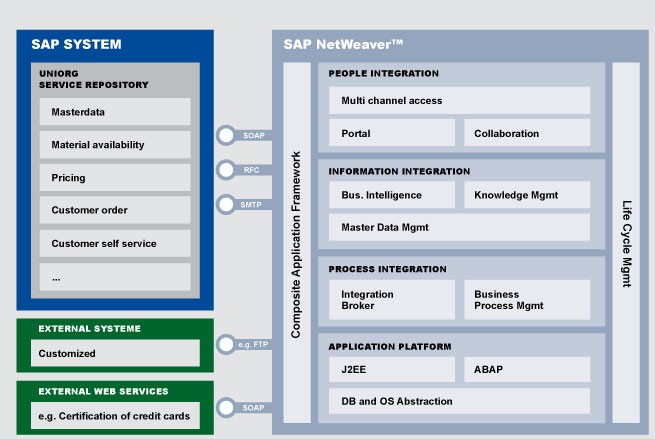
Task: Click the RFC connector circle
Action: 226,170
